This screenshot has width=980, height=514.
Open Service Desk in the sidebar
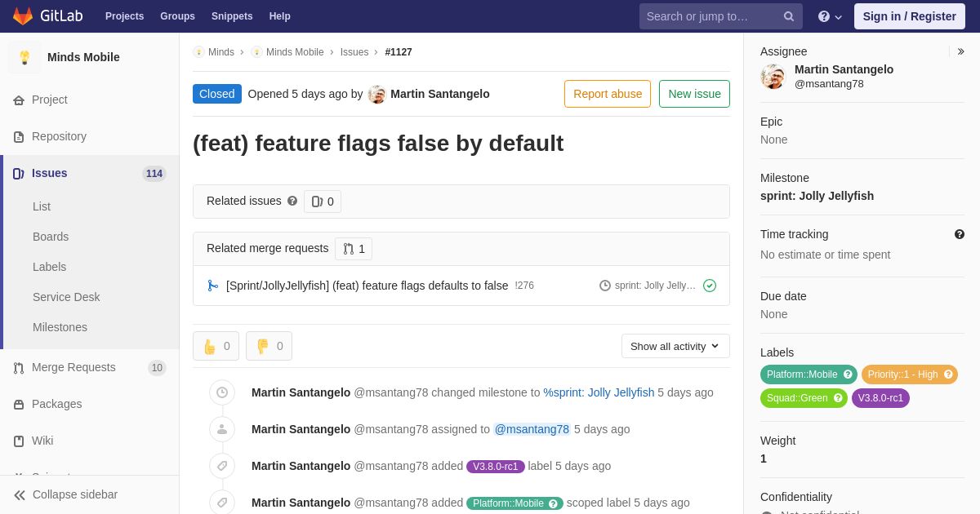tap(66, 297)
